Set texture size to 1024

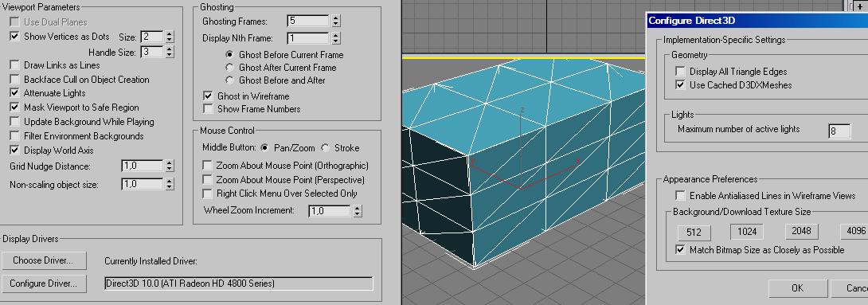(747, 232)
